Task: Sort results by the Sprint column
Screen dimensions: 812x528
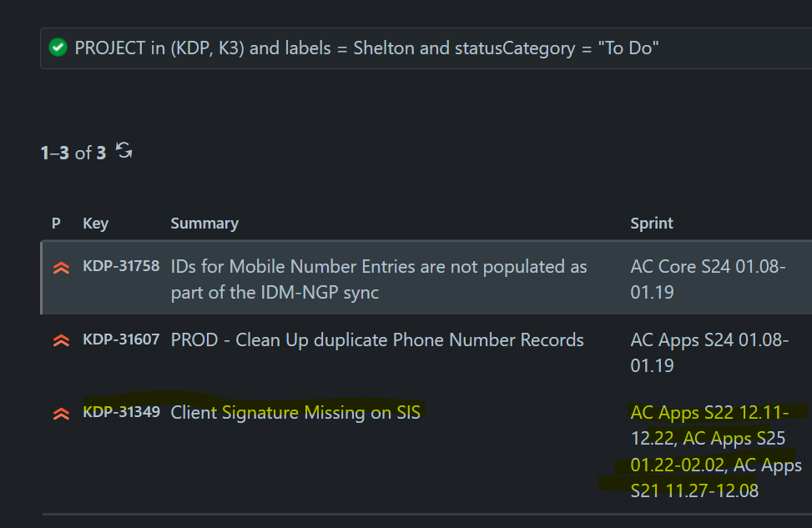Action: tap(652, 223)
